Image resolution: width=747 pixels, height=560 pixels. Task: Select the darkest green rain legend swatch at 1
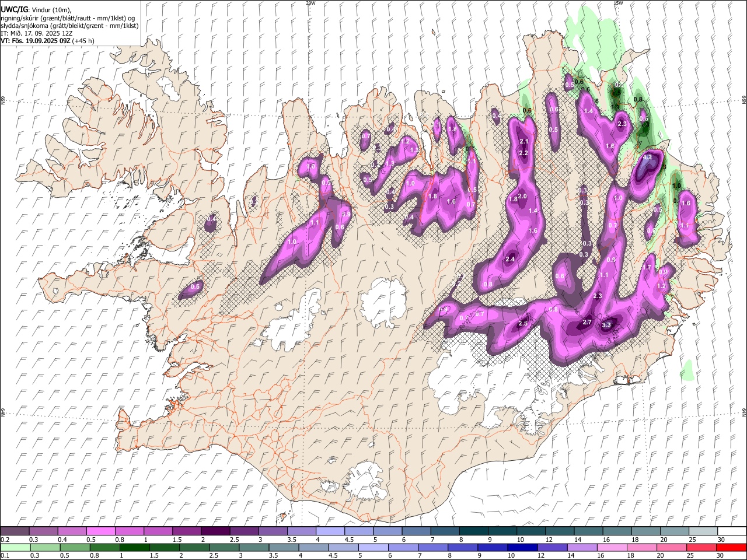[135, 548]
